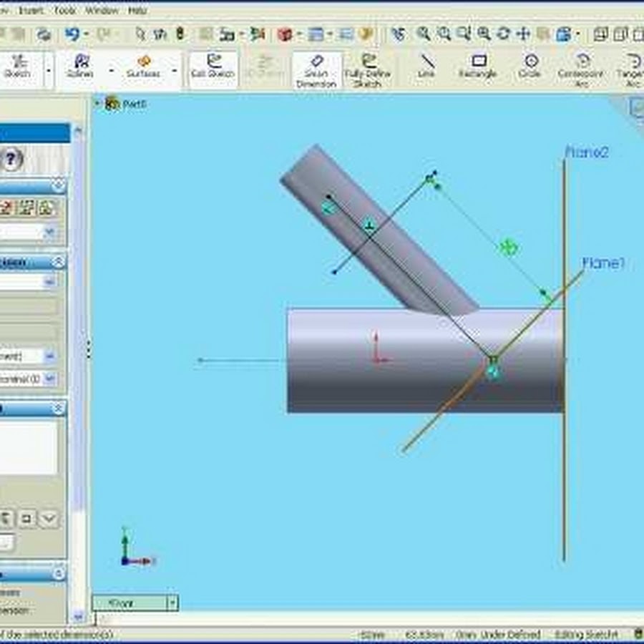Click the Fully Define Sketch tool
This screenshot has width=644, height=644.
pyautogui.click(x=368, y=70)
